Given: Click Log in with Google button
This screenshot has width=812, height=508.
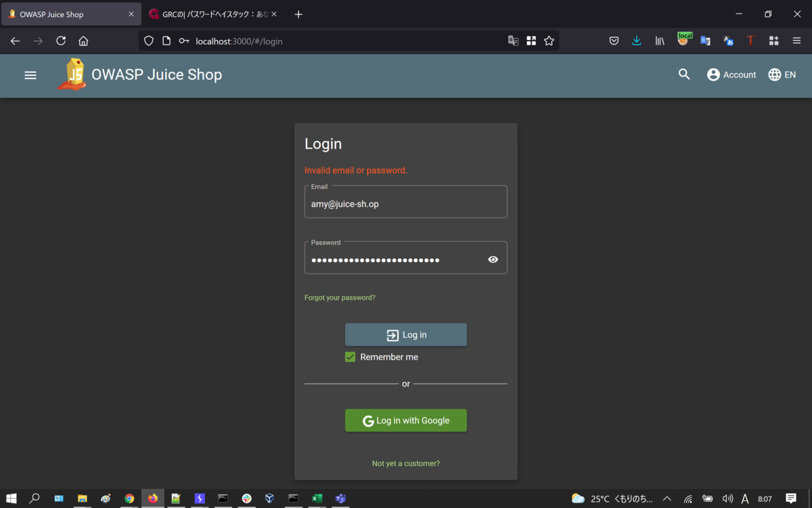Looking at the screenshot, I should 406,420.
